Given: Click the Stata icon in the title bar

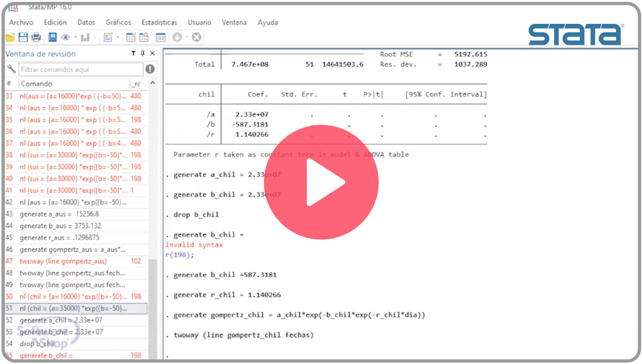Looking at the screenshot, I should pos(13,7).
